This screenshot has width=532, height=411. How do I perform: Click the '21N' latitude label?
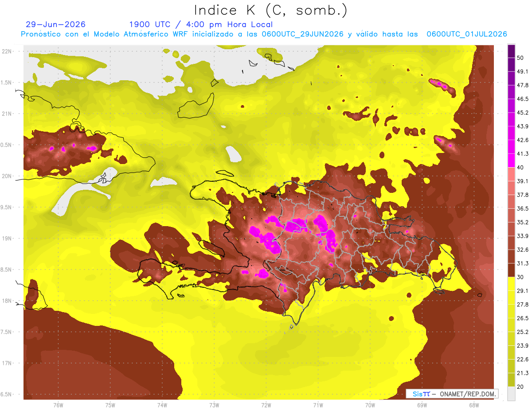click(x=7, y=114)
